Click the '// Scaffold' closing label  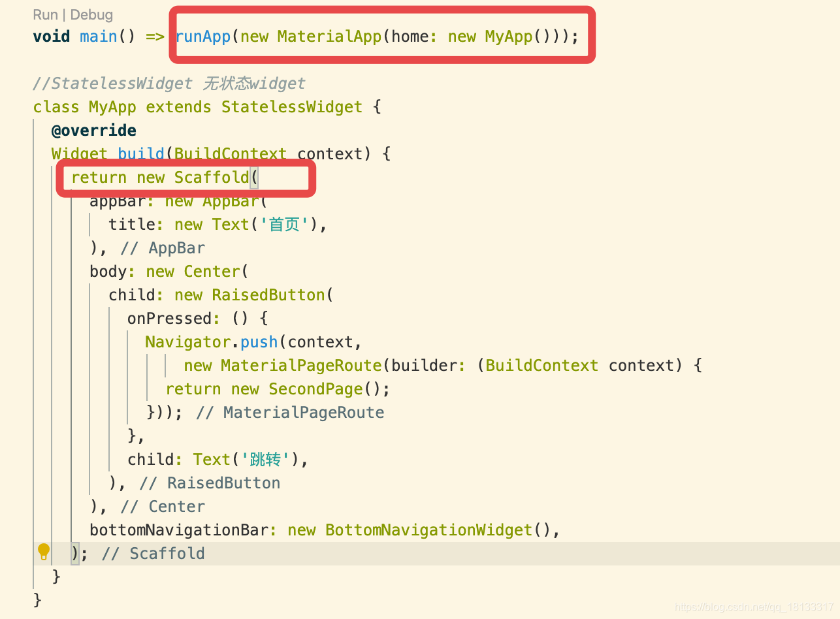(153, 553)
